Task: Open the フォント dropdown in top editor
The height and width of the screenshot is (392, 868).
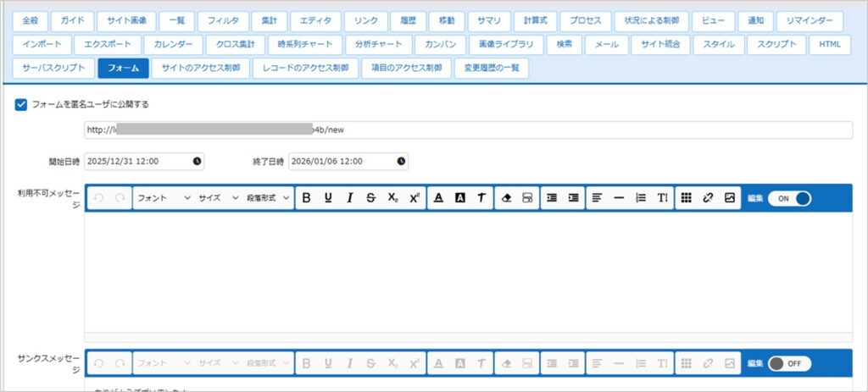Action: [163, 197]
